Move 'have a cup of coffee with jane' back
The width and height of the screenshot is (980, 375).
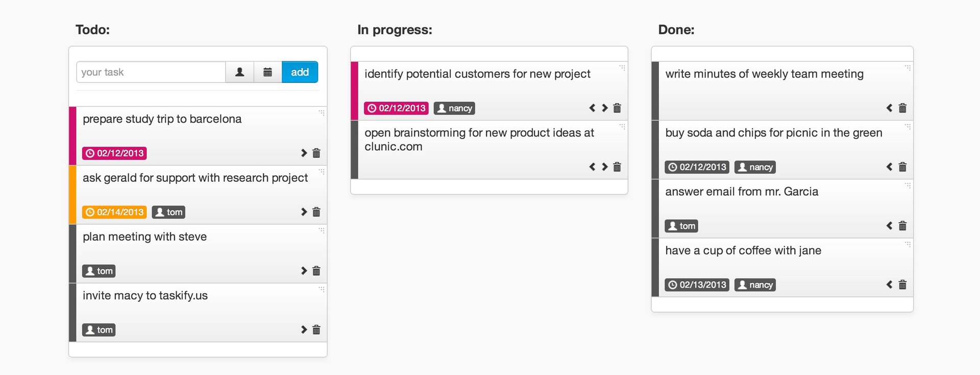pyautogui.click(x=890, y=285)
